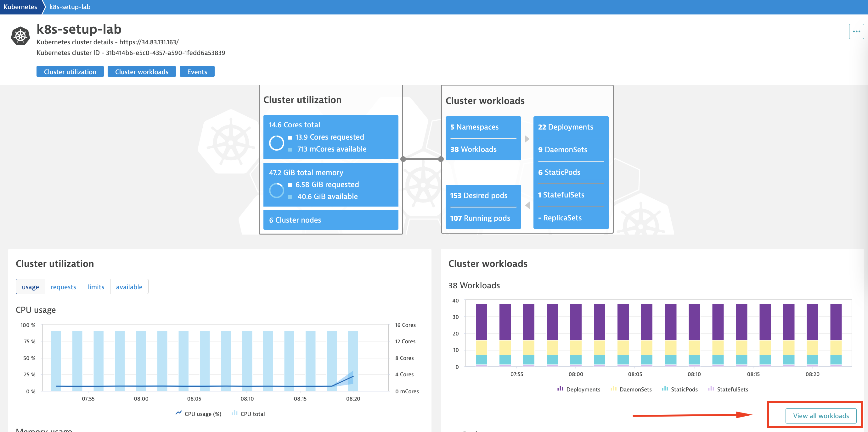
Task: Click View all workloads button
Action: tap(821, 416)
